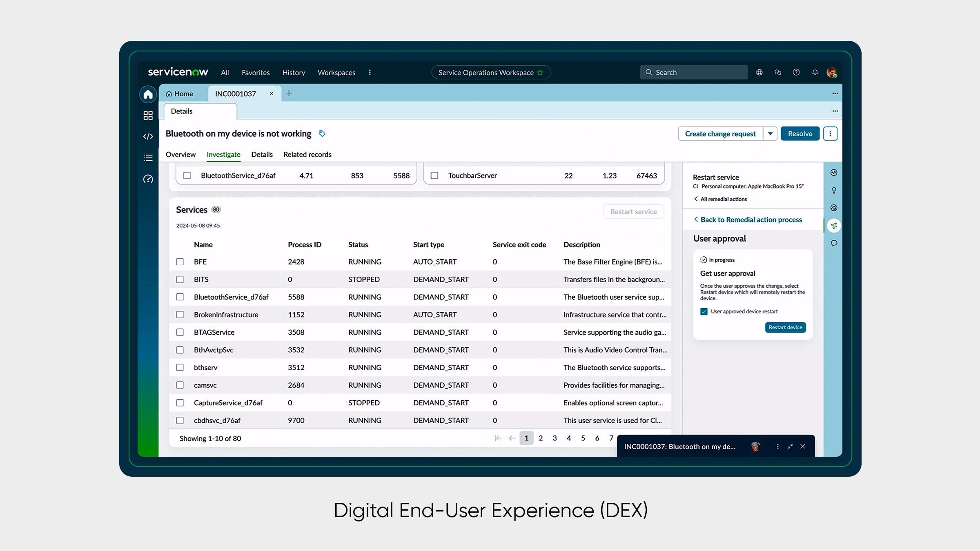This screenshot has height=551, width=980.
Task: Expand the Create change request dropdown arrow
Action: coord(770,133)
